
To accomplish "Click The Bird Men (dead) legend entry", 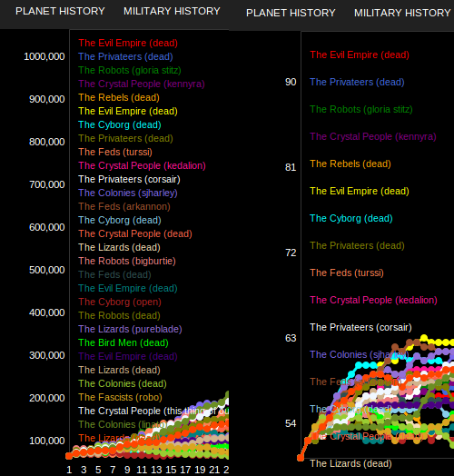I will point(123,342).
